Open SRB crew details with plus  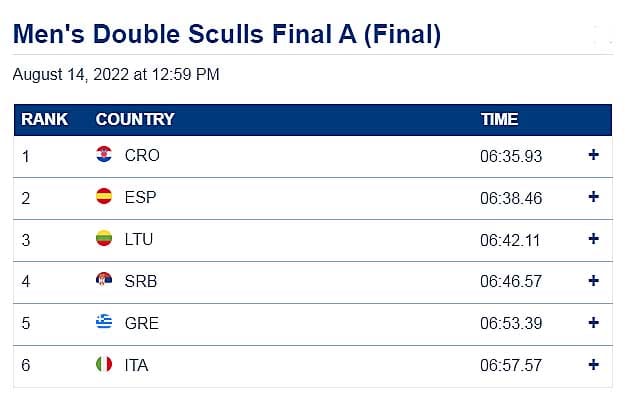pos(593,281)
